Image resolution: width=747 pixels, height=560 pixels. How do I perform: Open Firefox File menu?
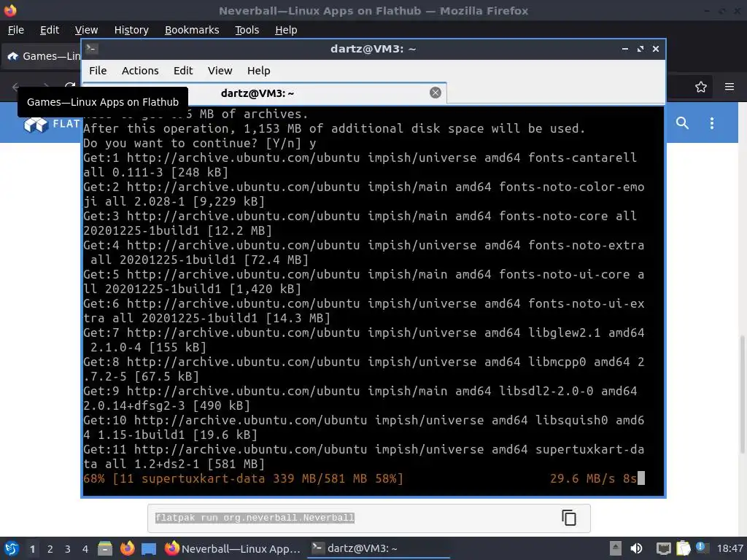click(16, 30)
